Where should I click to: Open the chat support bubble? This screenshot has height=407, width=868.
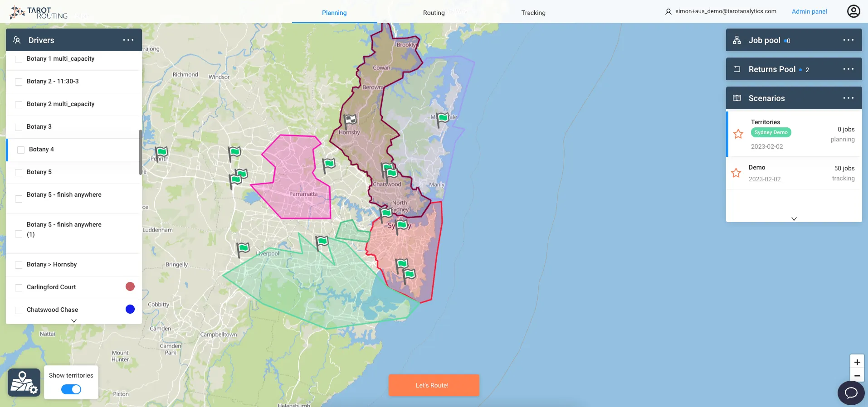tap(851, 392)
